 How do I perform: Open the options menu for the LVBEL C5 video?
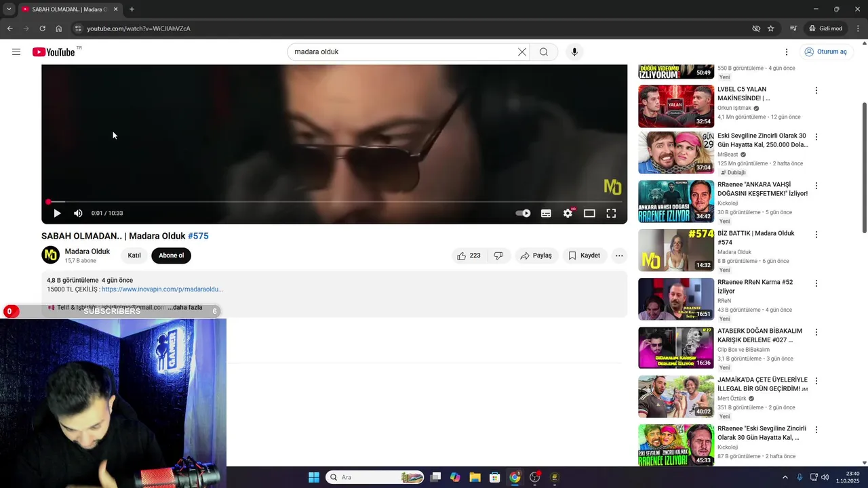point(816,91)
